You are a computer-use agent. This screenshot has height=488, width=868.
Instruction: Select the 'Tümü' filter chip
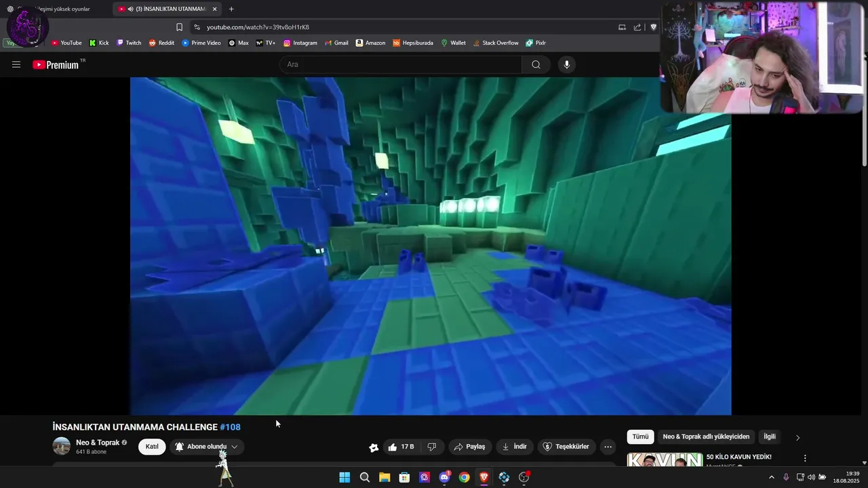641,436
